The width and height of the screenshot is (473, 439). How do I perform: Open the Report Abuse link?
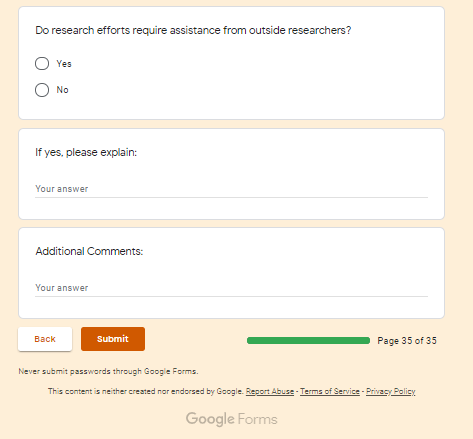point(270,391)
